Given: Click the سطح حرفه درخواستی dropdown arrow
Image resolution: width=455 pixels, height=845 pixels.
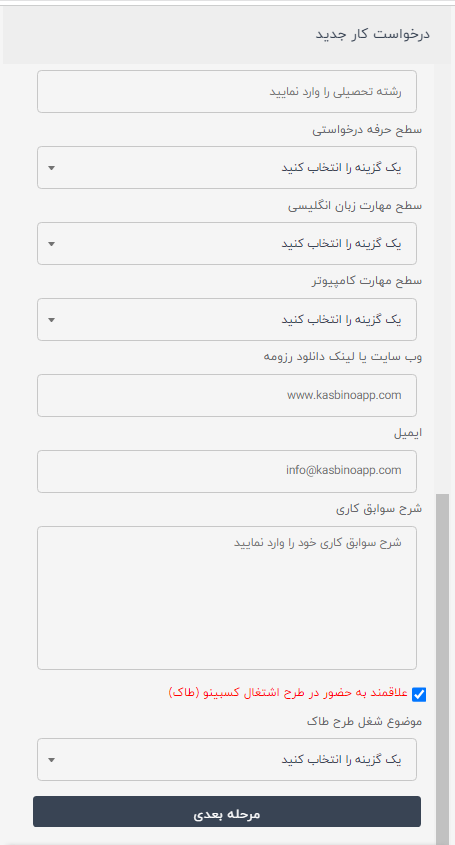Looking at the screenshot, I should [51, 168].
